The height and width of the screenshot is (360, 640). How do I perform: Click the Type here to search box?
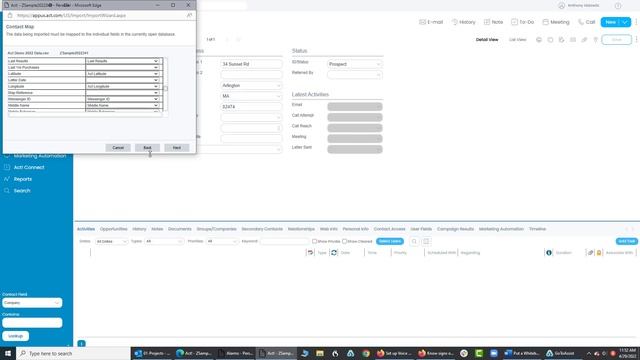(x=73, y=353)
